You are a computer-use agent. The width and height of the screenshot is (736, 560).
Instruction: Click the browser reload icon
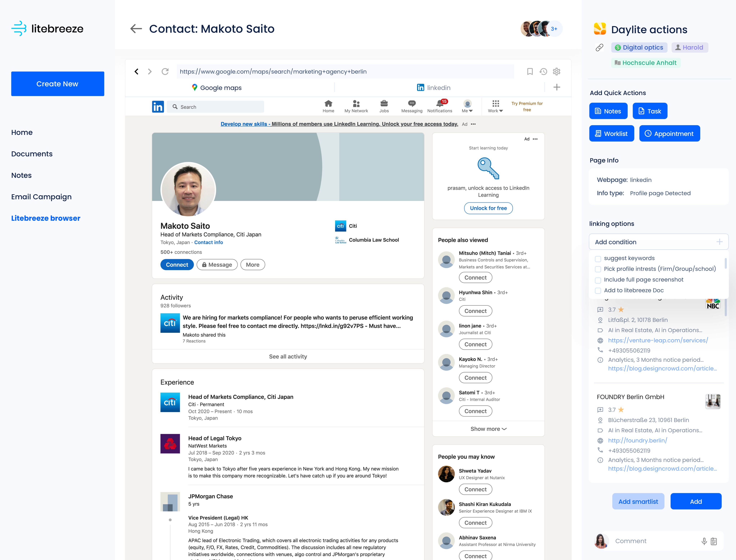click(165, 72)
